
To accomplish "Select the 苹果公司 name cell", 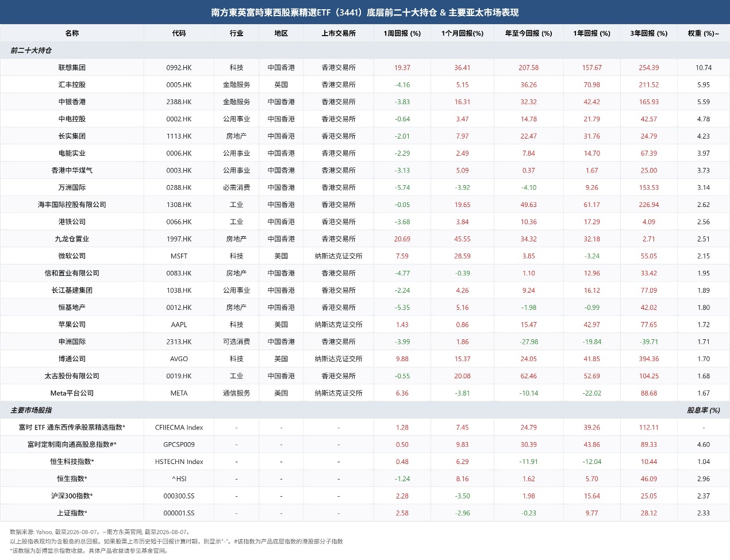I will [72, 325].
